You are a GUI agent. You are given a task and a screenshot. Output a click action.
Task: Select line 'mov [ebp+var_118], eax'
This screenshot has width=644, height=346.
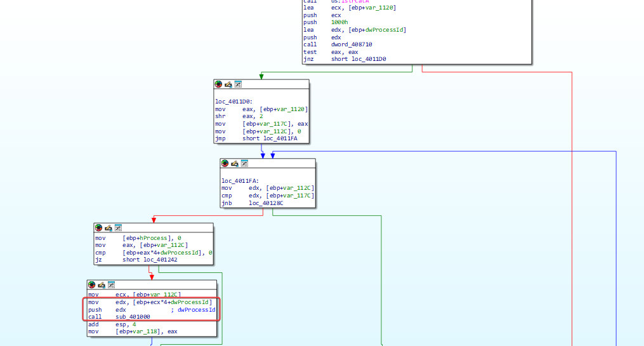133,331
